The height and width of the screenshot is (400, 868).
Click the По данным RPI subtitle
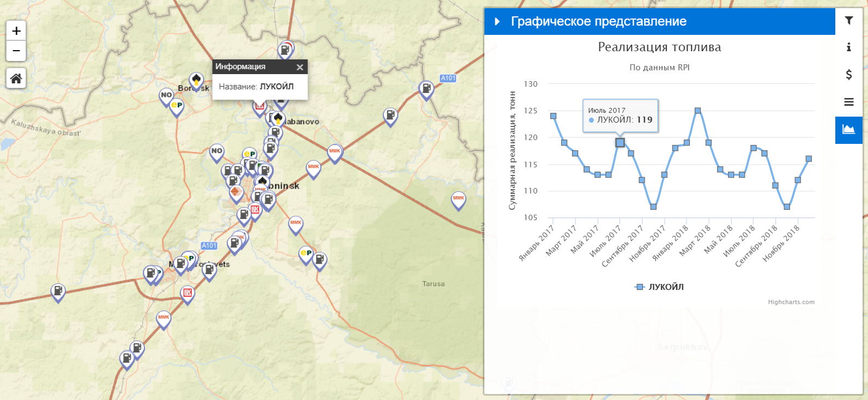tap(659, 68)
